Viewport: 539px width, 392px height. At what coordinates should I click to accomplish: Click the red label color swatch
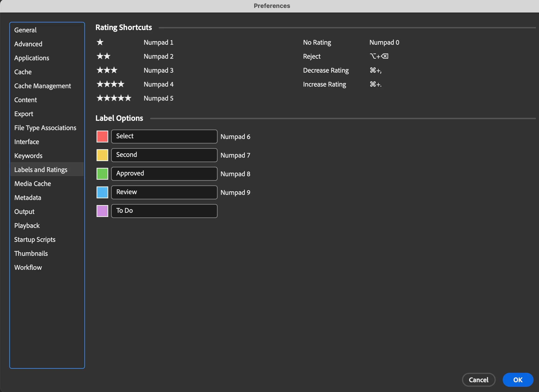coord(102,136)
